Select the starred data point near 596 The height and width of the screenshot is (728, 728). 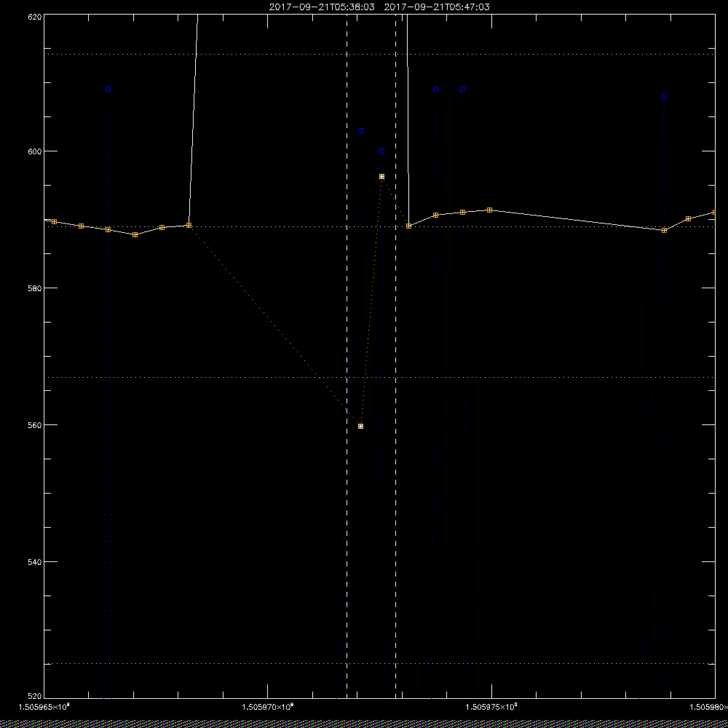pyautogui.click(x=381, y=176)
